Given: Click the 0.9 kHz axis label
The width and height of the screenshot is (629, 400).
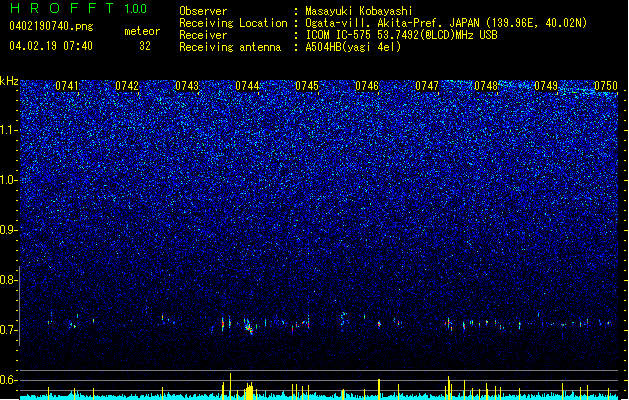Looking at the screenshot, I should pyautogui.click(x=9, y=230).
